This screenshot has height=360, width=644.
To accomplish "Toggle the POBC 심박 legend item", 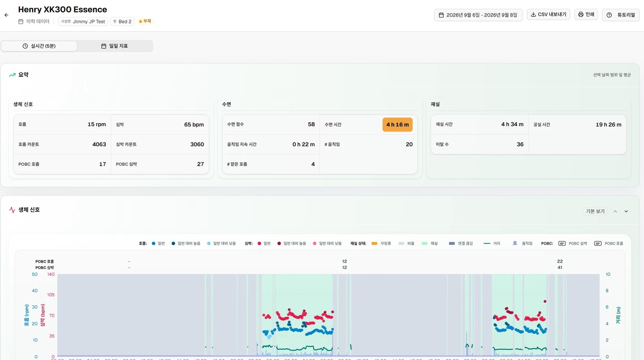I will click(x=573, y=243).
